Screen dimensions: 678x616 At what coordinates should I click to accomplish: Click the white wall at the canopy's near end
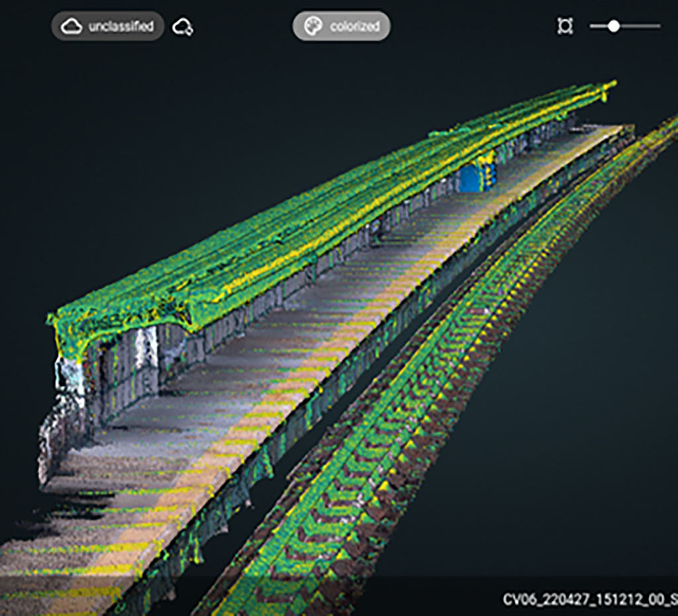tap(68, 377)
